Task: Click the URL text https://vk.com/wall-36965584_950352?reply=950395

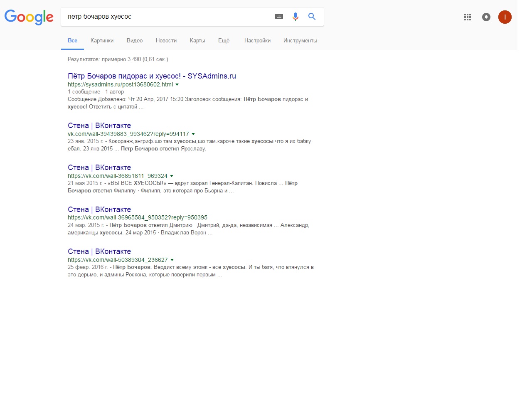Action: [138, 217]
